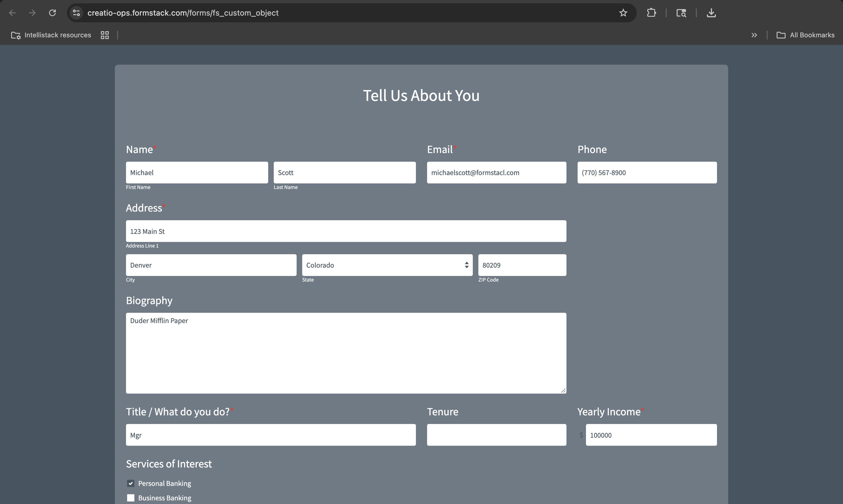Open Intellistack resources bookmark folder

(51, 35)
